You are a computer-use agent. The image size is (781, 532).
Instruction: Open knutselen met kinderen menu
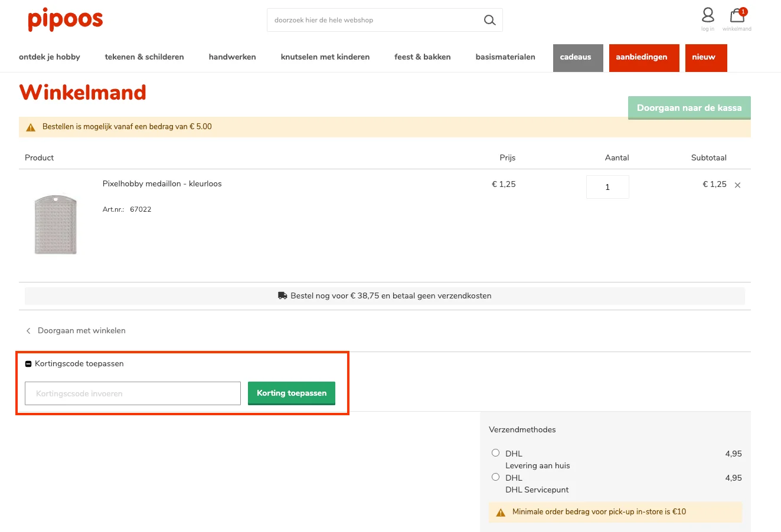(325, 57)
